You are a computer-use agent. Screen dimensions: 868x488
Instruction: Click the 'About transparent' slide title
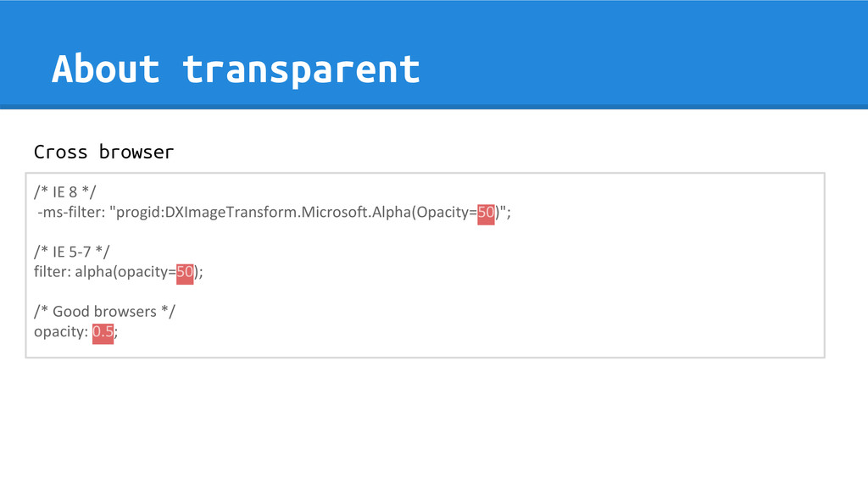[236, 69]
